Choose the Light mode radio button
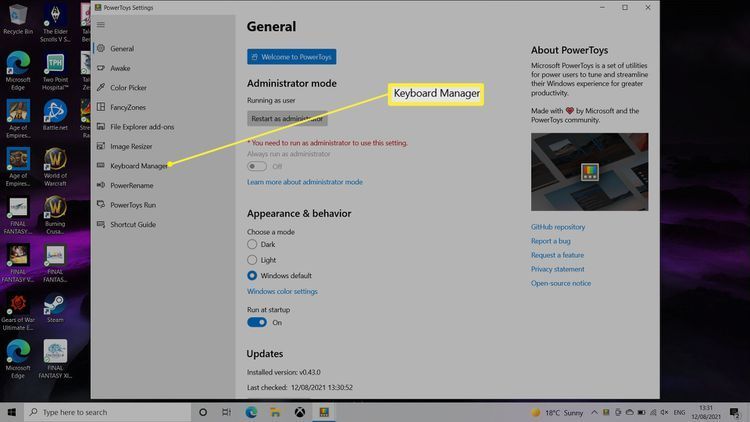 [x=252, y=260]
